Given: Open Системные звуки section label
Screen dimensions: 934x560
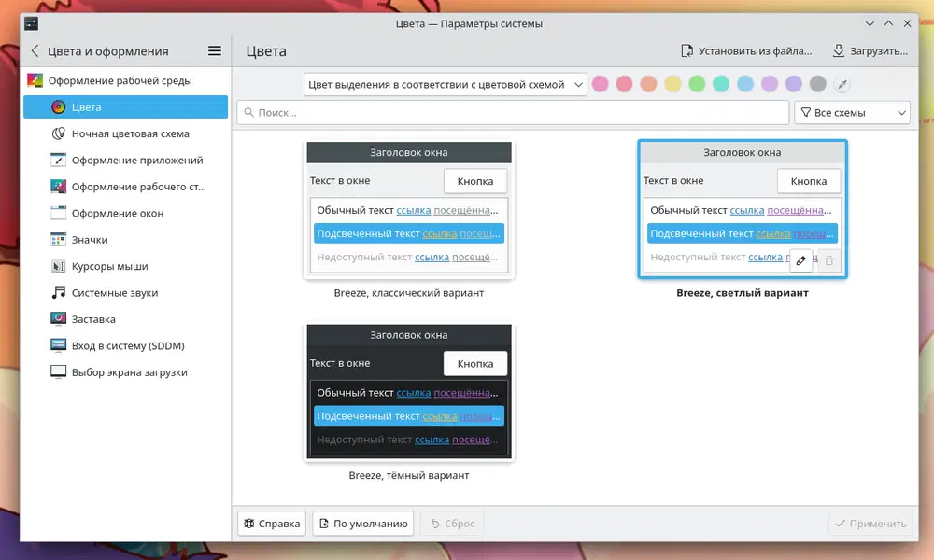Looking at the screenshot, I should [x=114, y=293].
